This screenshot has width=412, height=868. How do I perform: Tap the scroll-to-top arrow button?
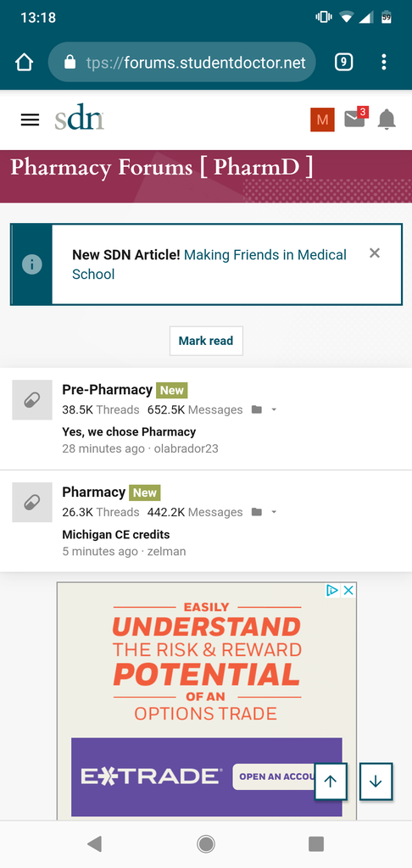coord(331,781)
